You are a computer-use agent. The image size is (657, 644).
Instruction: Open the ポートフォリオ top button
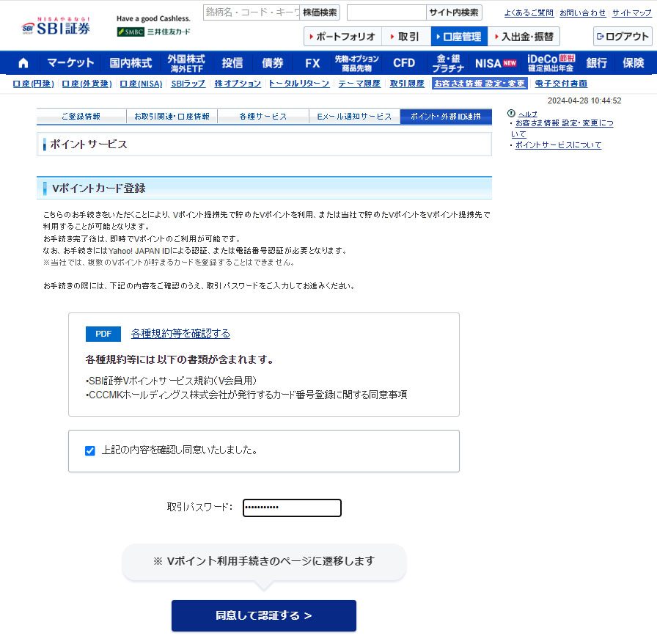point(342,37)
